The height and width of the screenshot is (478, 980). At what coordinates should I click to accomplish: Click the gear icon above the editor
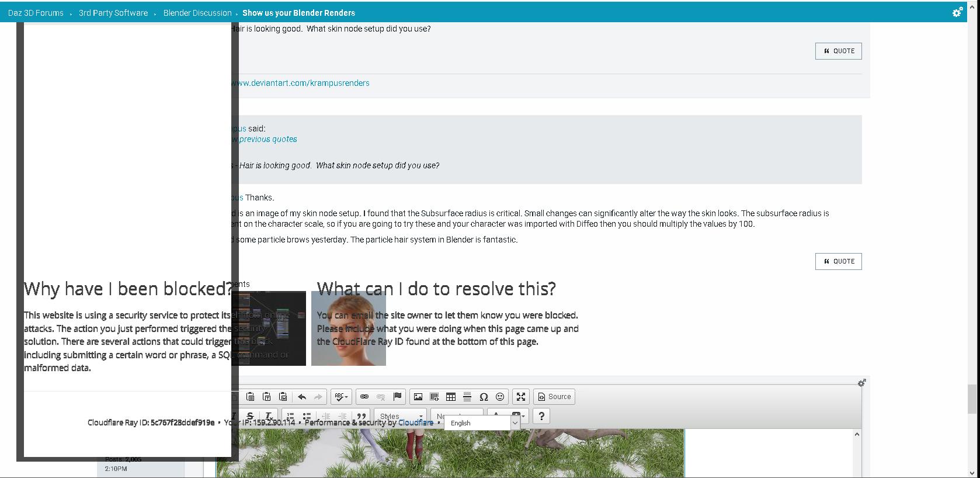(861, 383)
